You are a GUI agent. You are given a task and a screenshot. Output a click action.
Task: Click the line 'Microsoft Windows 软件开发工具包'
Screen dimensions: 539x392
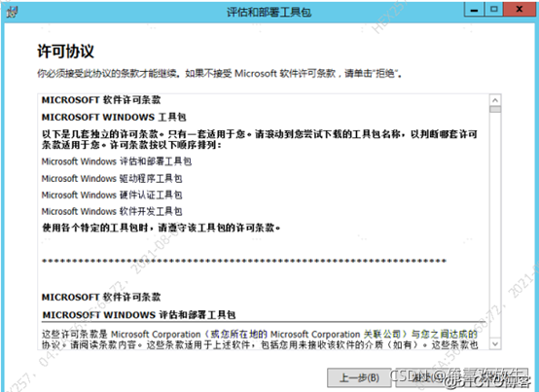112,211
